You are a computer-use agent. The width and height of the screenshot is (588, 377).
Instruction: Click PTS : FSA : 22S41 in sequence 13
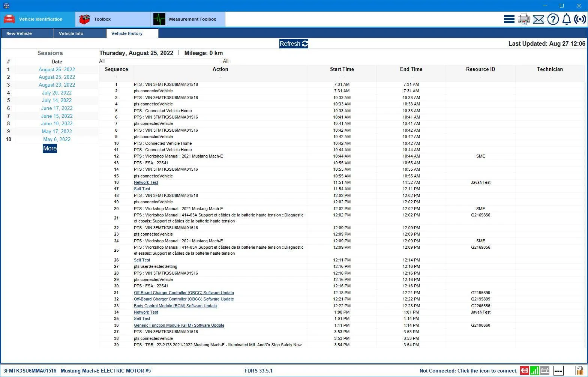pyautogui.click(x=151, y=163)
